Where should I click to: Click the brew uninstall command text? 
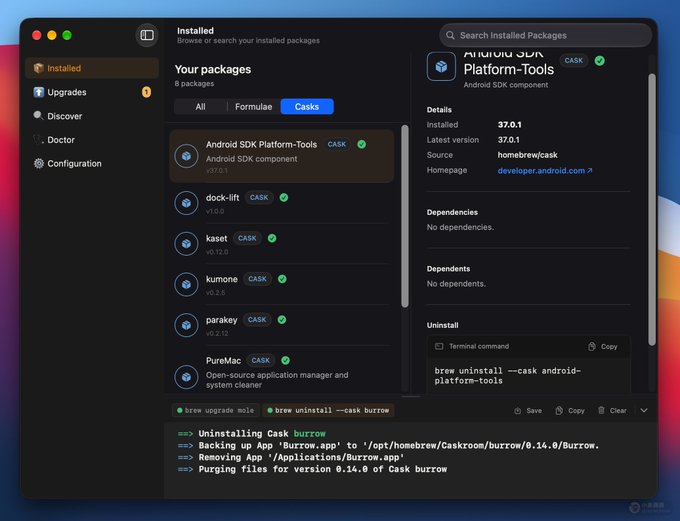[507, 376]
